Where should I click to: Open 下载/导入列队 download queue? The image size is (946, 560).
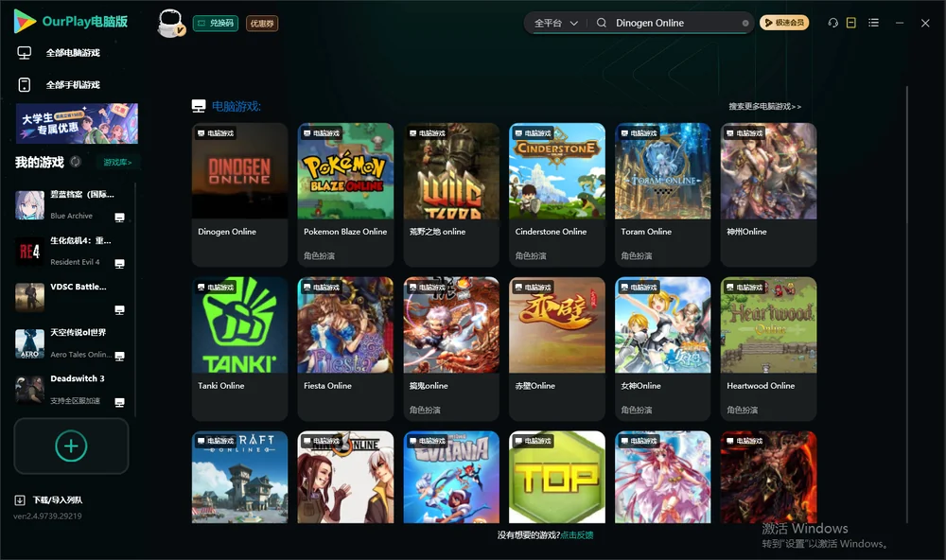click(49, 500)
